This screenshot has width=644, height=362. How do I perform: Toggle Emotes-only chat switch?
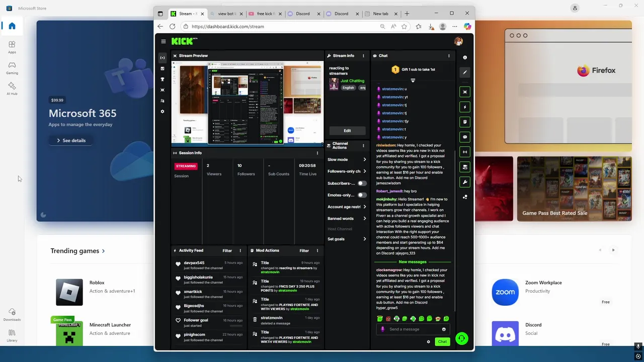point(361,195)
